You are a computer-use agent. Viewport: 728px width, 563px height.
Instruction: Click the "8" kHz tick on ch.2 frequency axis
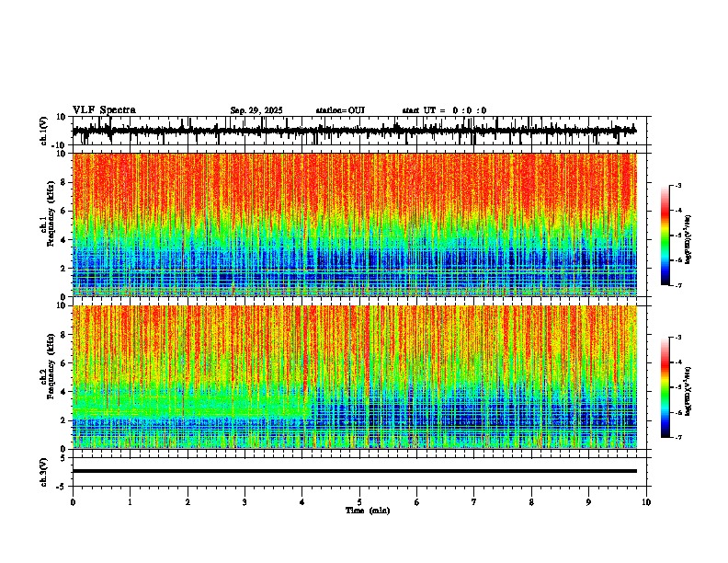[x=63, y=335]
